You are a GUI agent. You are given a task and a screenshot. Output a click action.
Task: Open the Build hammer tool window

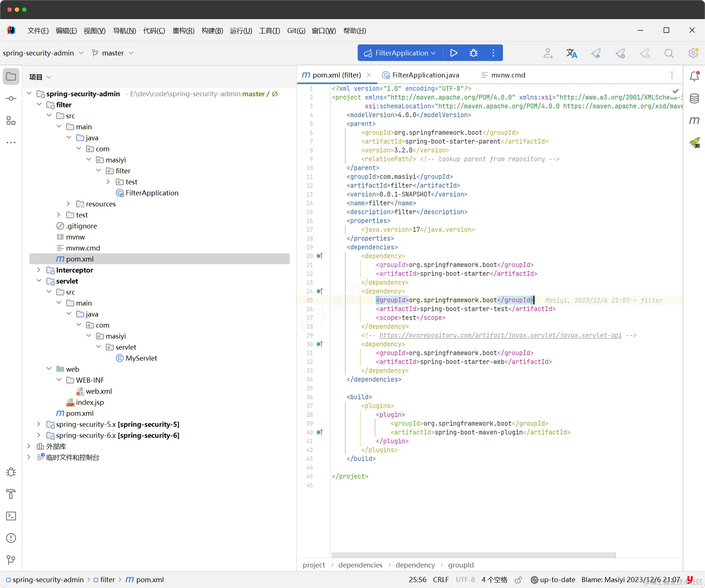11,494
